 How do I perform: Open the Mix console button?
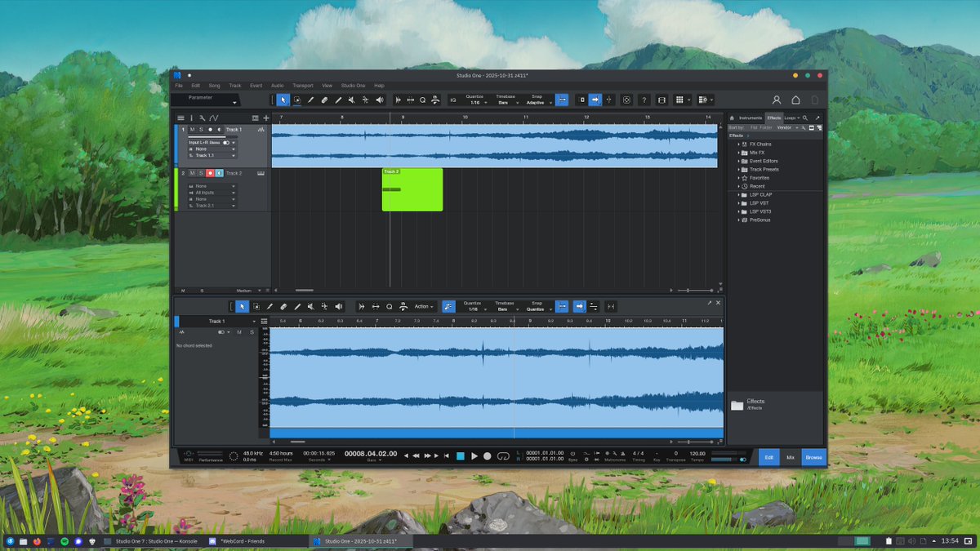(791, 457)
